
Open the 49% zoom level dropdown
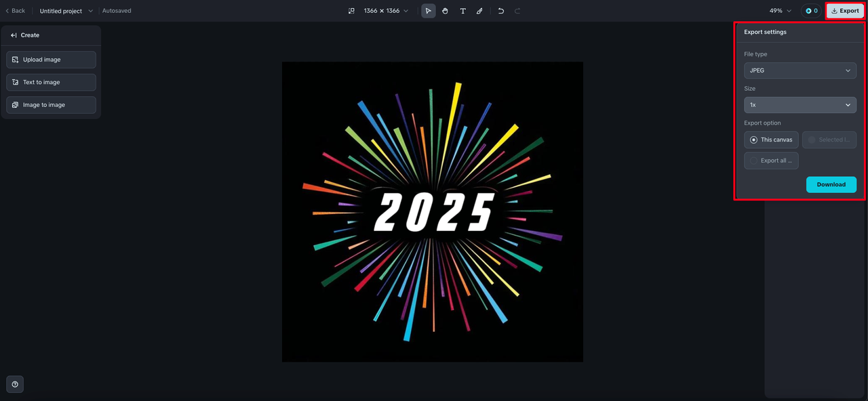pyautogui.click(x=781, y=11)
